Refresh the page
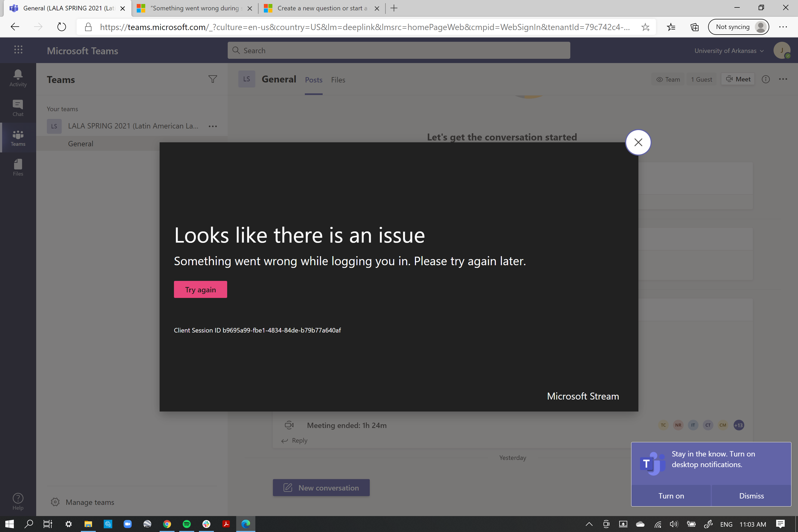Screen dimensions: 798x532 coord(61,27)
